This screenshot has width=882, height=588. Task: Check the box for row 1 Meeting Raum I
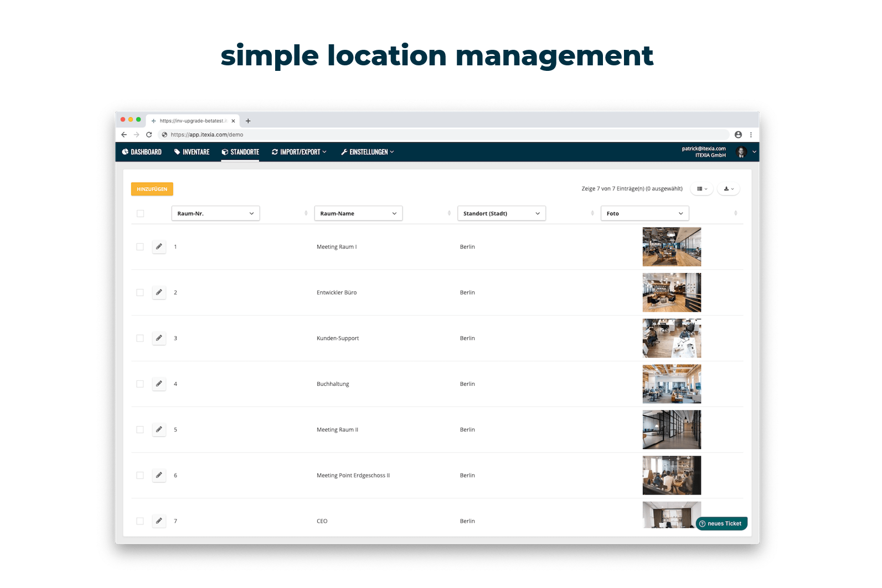click(x=140, y=247)
